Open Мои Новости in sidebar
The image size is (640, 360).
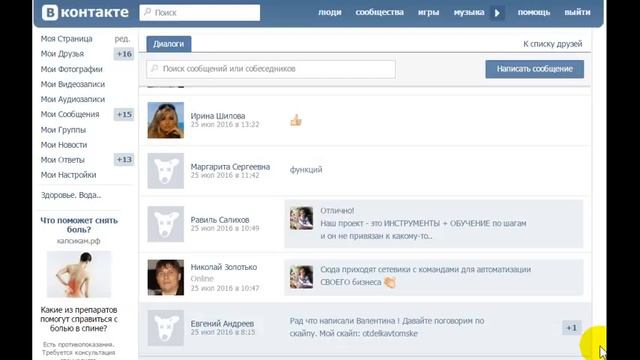[x=64, y=145]
